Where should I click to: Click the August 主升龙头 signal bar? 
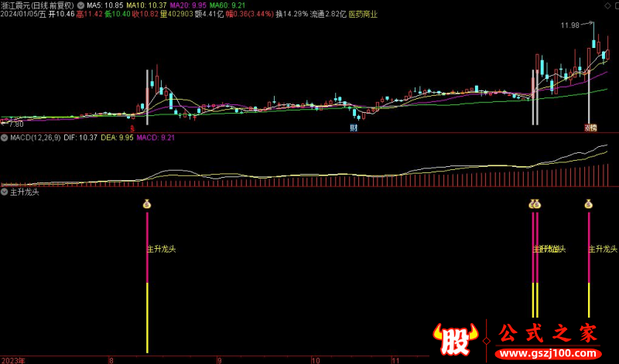(147, 283)
